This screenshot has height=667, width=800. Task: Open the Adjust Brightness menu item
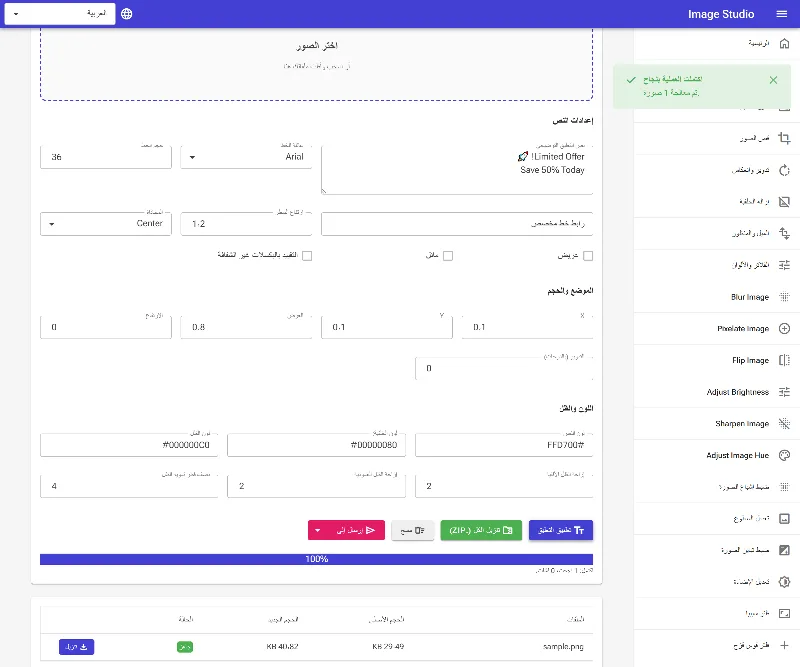click(x=717, y=392)
